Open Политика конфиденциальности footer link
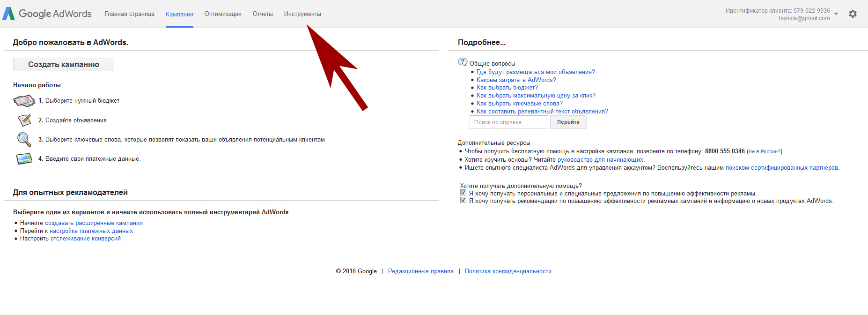868x315 pixels. coord(508,271)
